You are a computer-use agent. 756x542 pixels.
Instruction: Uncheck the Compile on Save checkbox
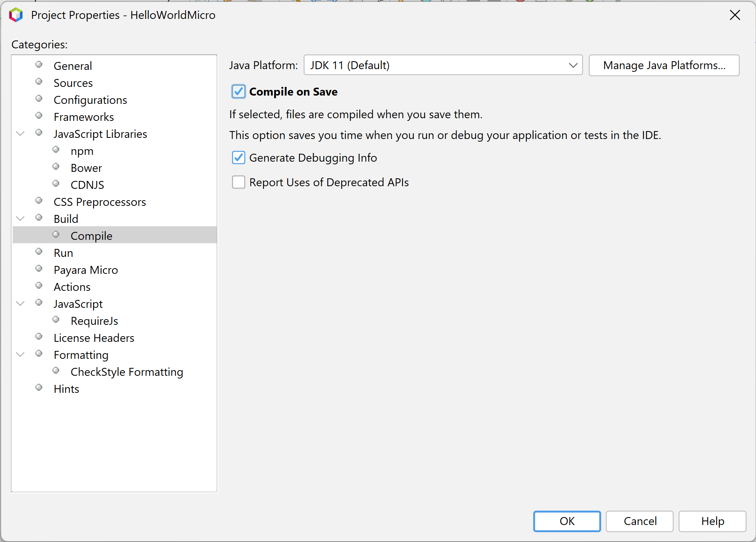pos(238,91)
